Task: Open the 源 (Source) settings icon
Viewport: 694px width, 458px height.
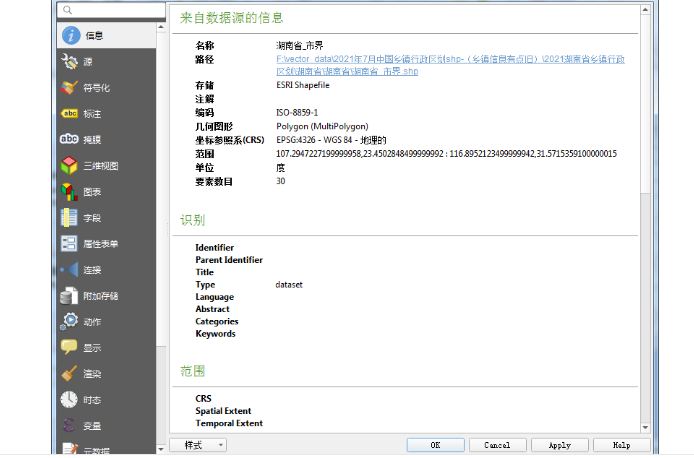Action: point(69,62)
